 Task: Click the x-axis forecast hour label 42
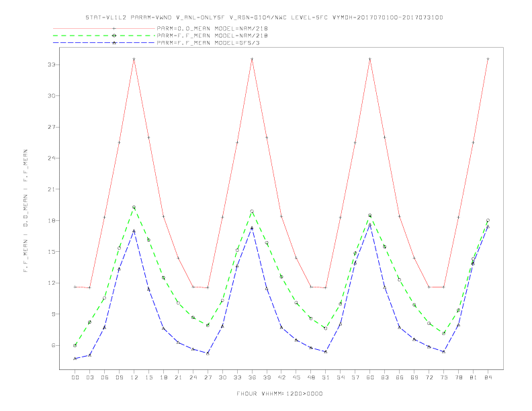281,377
